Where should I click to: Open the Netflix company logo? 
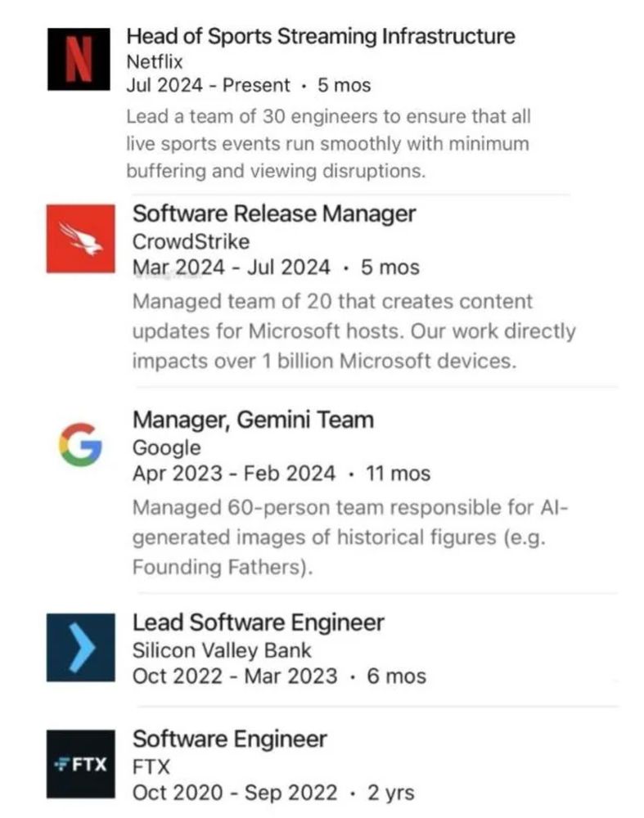79,60
